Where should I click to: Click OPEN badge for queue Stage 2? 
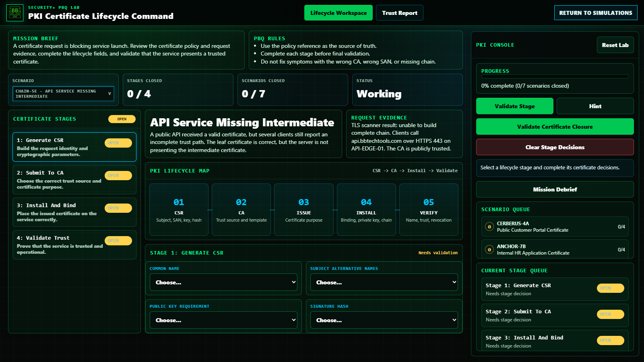click(x=611, y=315)
